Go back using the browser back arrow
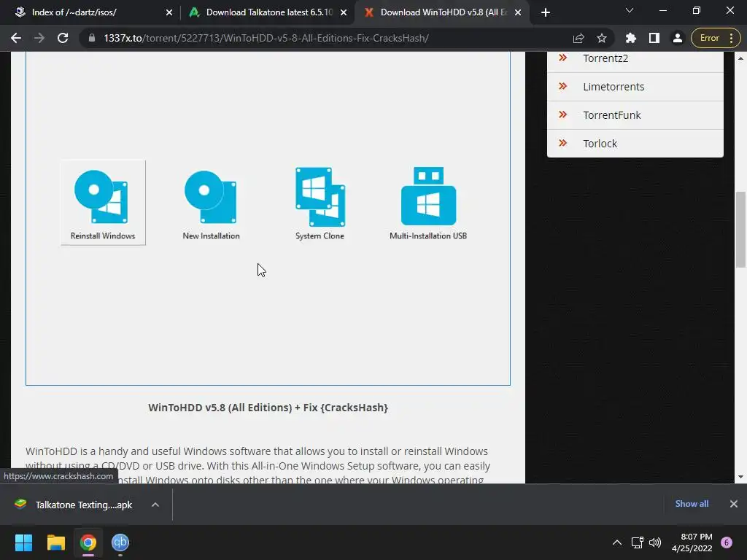This screenshot has width=747, height=560. pyautogui.click(x=16, y=38)
